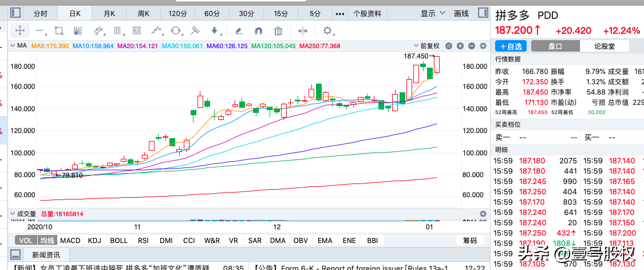Select the wave pattern drawing tool
The image size is (644, 270).
click(156, 30)
